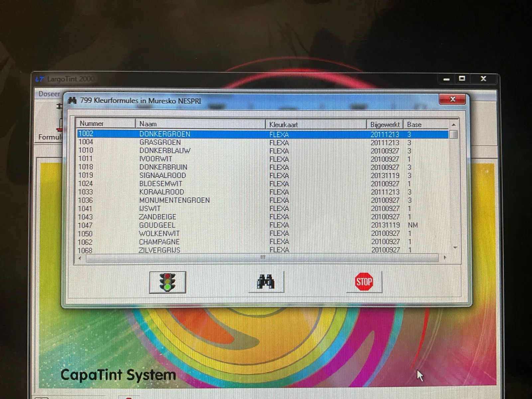This screenshot has width=532, height=399.
Task: Select row 1033 KORAALROOD
Action: [263, 192]
